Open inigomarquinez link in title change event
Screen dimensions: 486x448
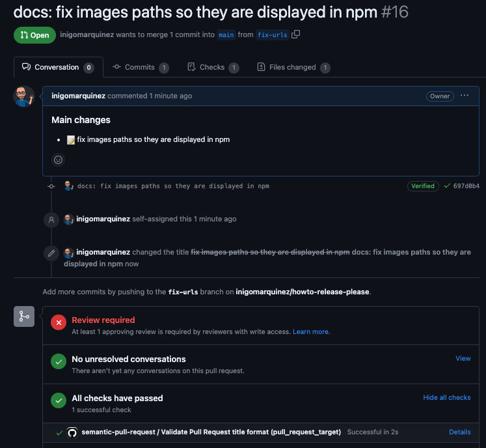point(103,252)
